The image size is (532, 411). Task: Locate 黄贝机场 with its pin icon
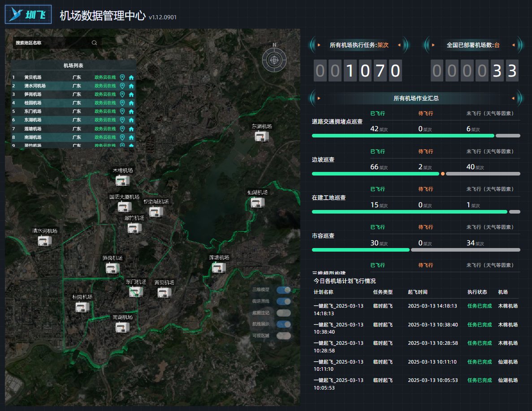tap(122, 77)
